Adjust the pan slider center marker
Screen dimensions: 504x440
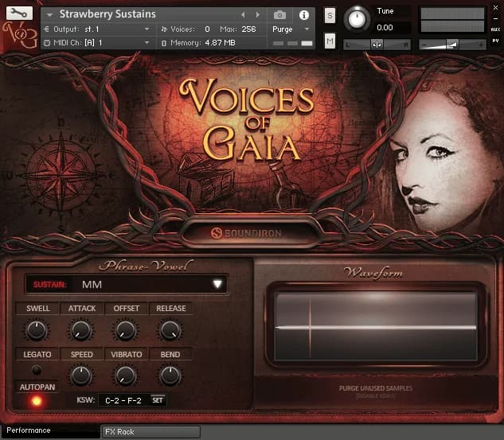pyautogui.click(x=377, y=45)
